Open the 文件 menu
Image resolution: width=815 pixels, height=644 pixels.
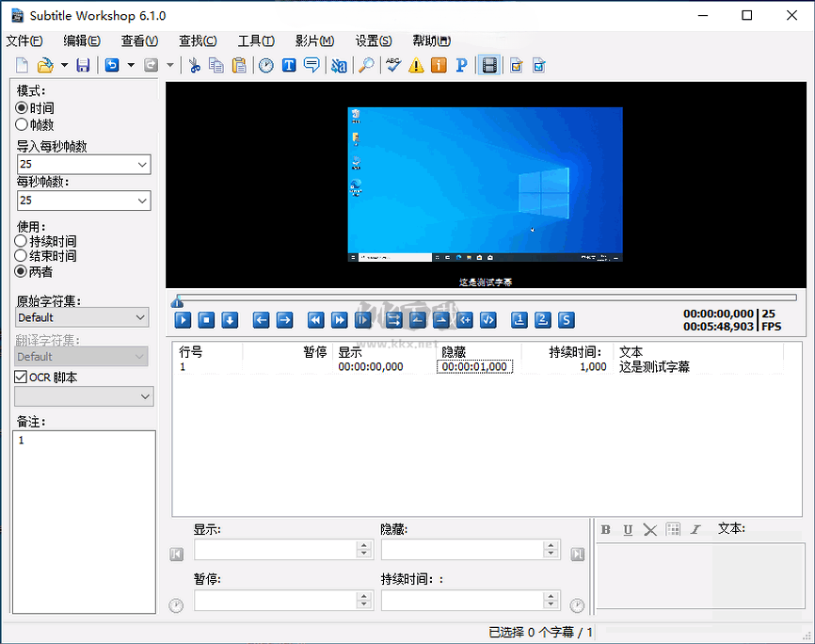(24, 40)
